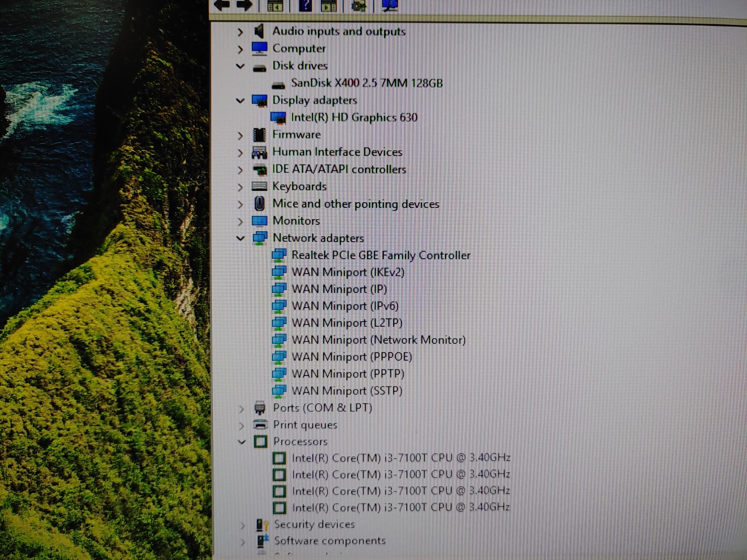This screenshot has height=560, width=747.
Task: Expand the Human Interface Devices category
Action: pos(240,152)
